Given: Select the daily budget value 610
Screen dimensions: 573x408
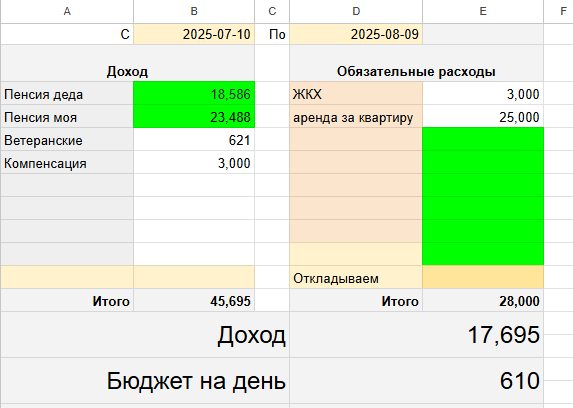Looking at the screenshot, I should (x=417, y=381).
